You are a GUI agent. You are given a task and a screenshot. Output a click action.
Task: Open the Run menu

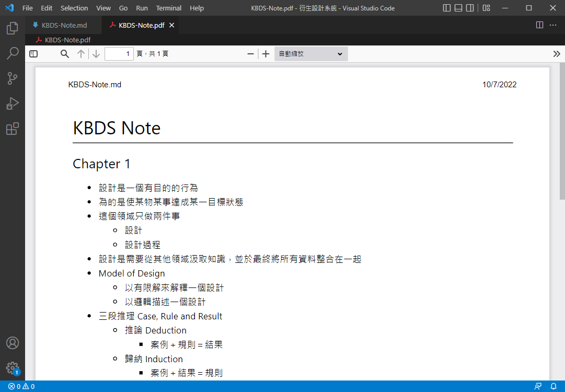point(142,8)
